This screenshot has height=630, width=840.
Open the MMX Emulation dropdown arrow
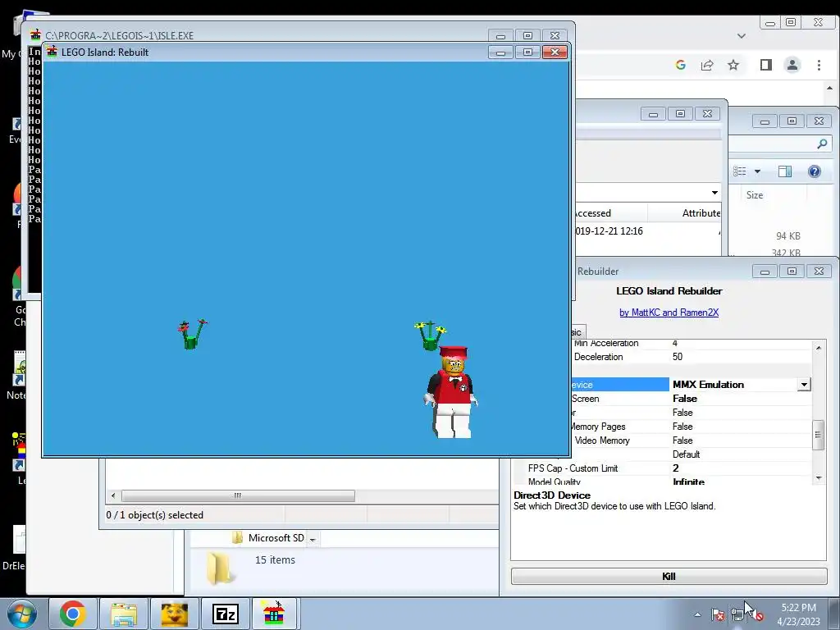804,385
